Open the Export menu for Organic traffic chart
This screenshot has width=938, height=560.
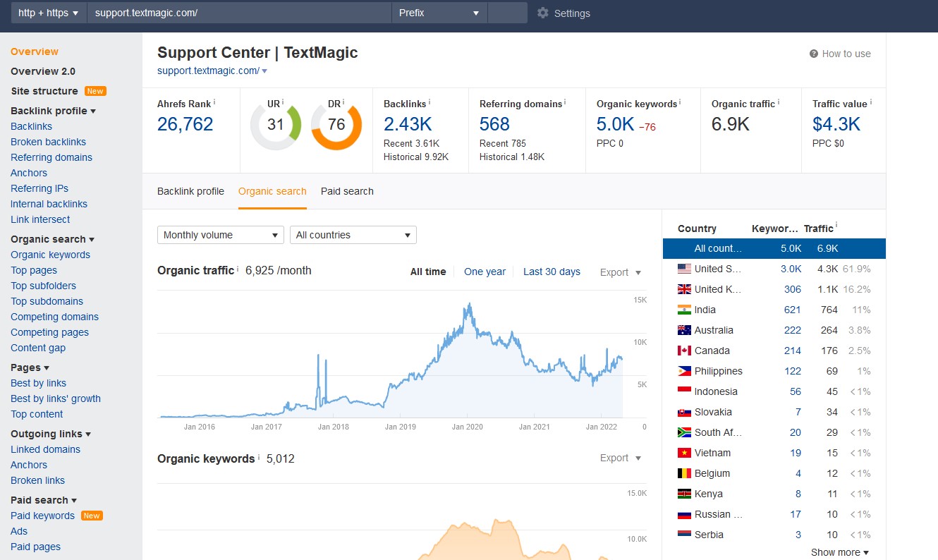(621, 272)
